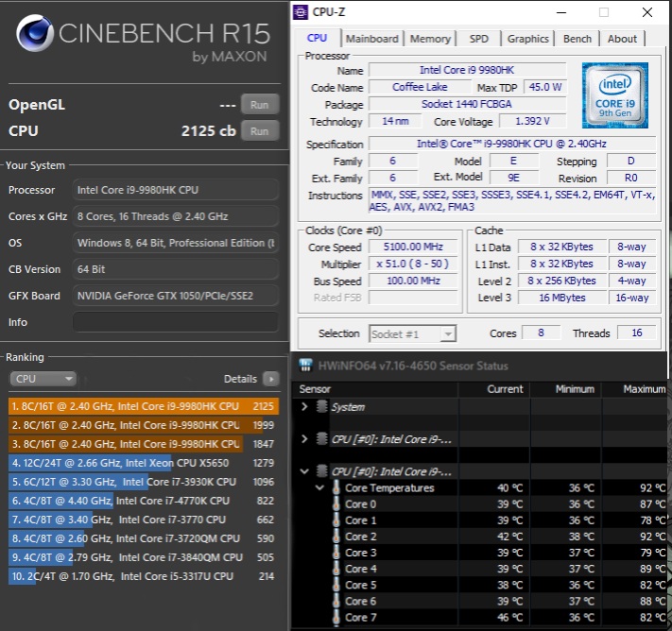Click the Info input field in Cinebench

176,322
